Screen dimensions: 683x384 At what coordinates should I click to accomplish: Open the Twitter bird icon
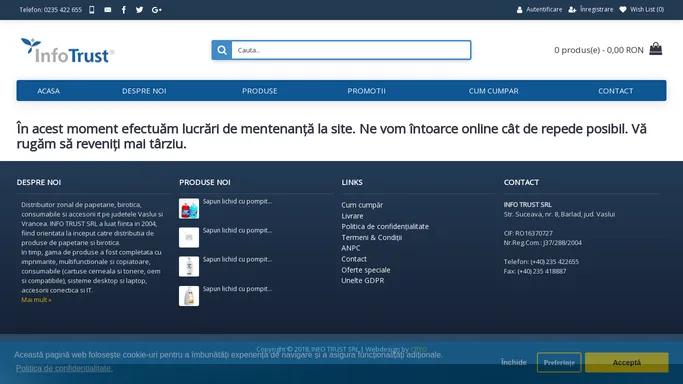click(x=139, y=10)
